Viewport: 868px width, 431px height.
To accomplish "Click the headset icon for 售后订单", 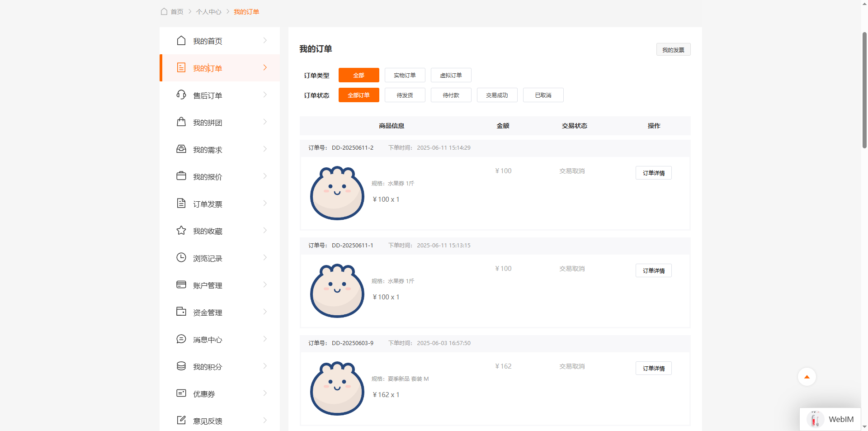I will (x=181, y=95).
